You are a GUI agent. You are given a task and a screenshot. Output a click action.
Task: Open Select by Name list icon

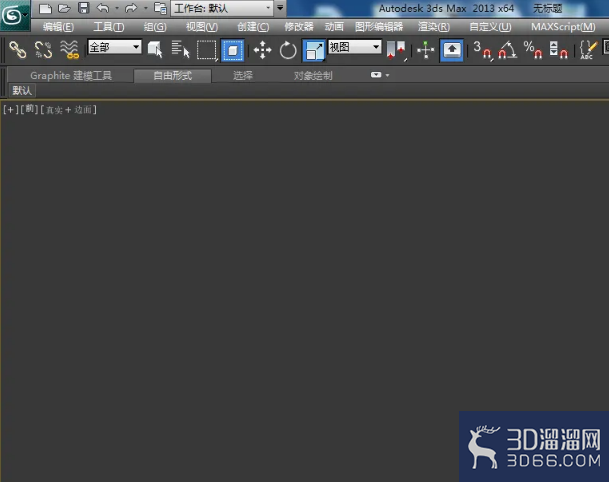tap(181, 50)
